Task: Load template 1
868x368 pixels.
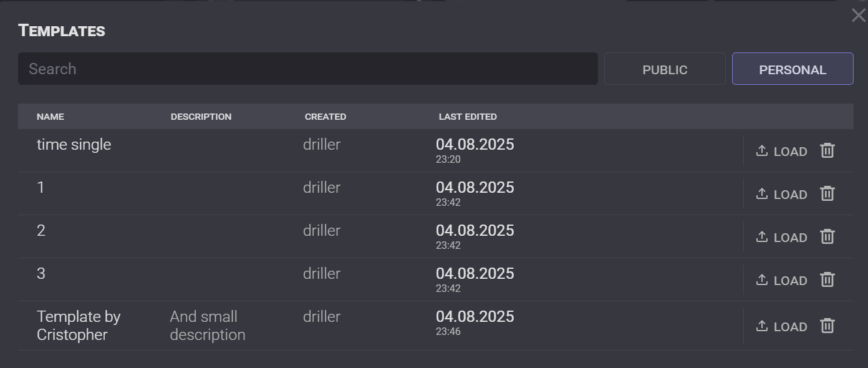Action: [781, 194]
